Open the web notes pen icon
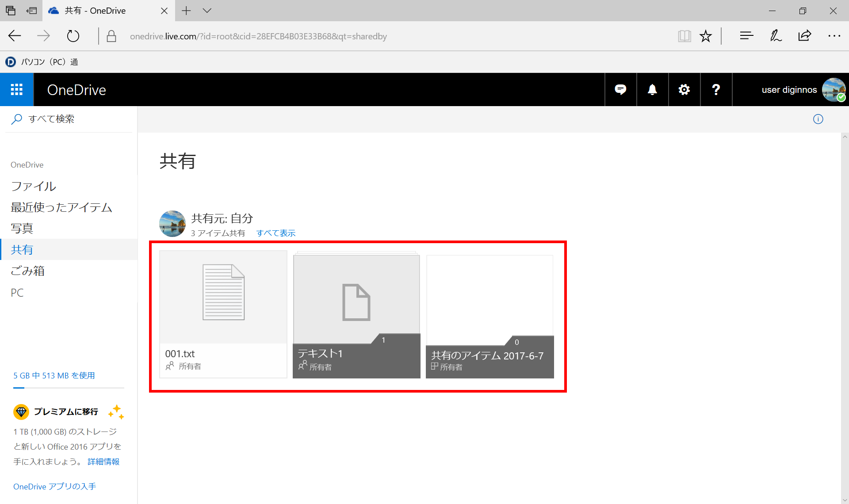The height and width of the screenshot is (504, 849). tap(776, 36)
